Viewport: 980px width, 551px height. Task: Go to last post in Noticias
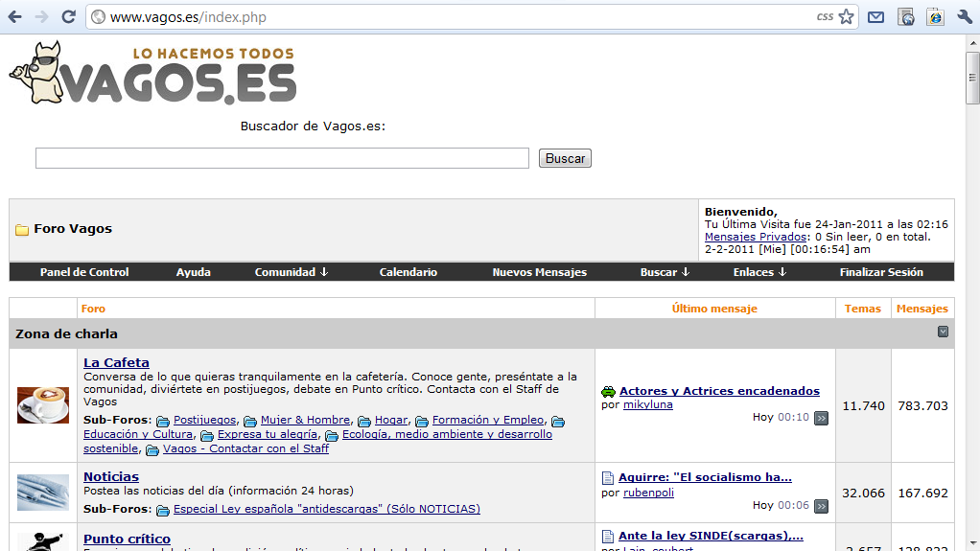pos(821,506)
